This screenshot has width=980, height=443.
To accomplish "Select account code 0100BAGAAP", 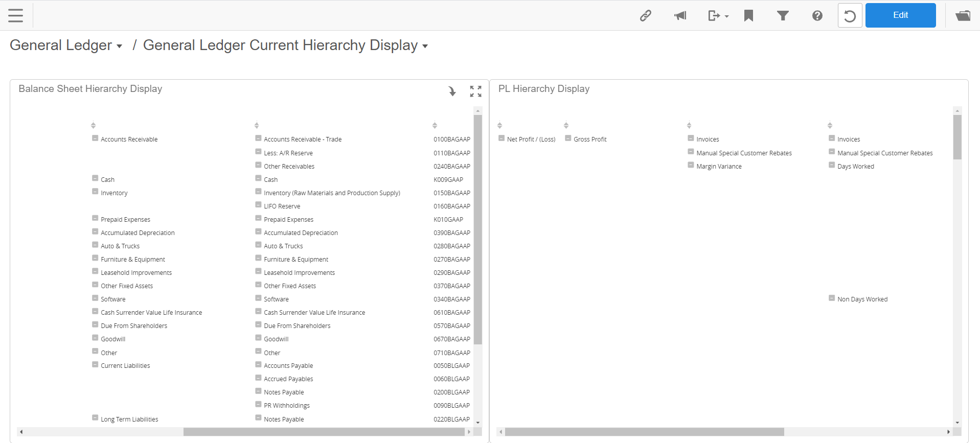I will pos(452,139).
